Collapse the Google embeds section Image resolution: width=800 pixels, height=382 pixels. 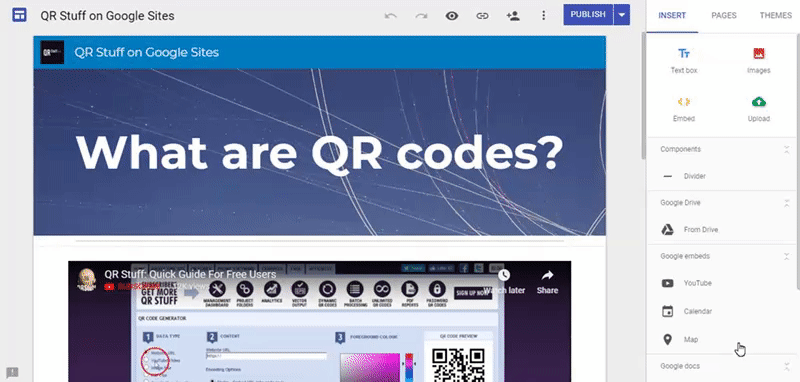tap(787, 257)
